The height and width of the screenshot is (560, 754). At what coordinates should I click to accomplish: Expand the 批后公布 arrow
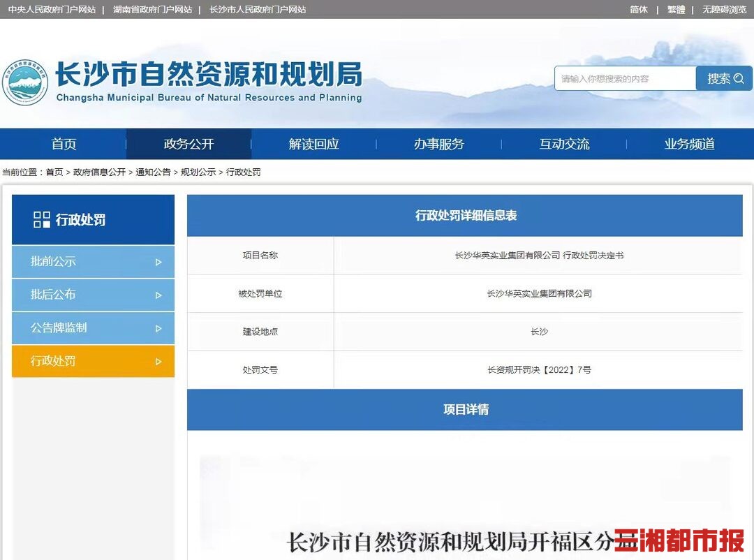coord(158,295)
